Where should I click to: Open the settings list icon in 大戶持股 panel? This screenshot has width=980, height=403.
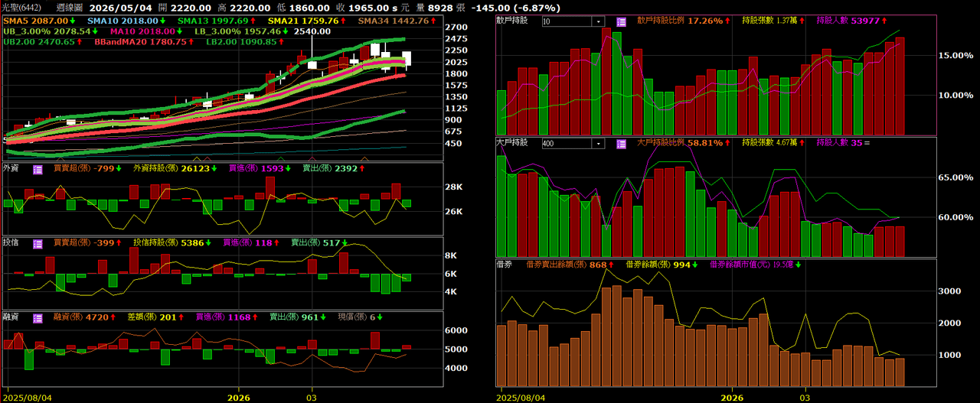pos(620,143)
